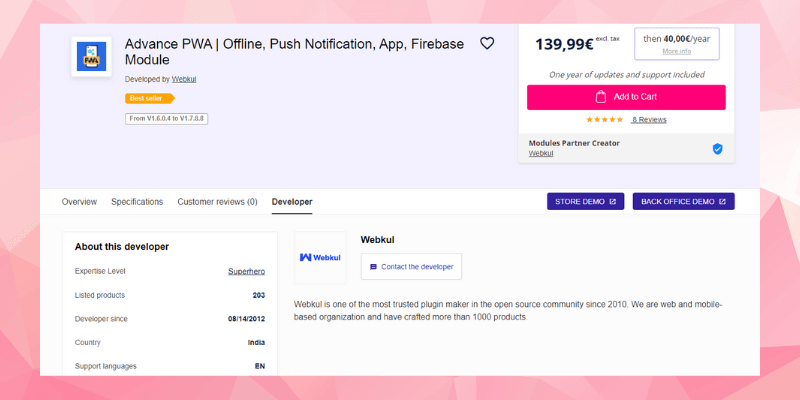Viewport: 800px width, 400px height.
Task: Click the blue verified shield badge
Action: 717,148
